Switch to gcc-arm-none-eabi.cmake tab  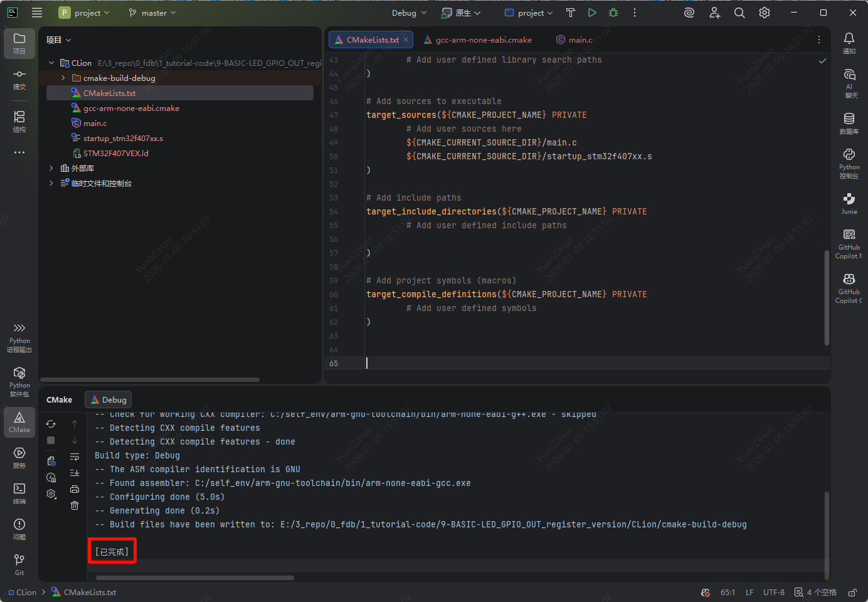484,40
